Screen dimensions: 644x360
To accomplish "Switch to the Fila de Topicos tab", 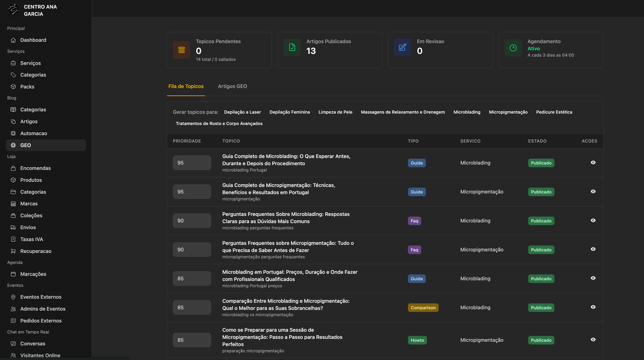I will coord(186,86).
